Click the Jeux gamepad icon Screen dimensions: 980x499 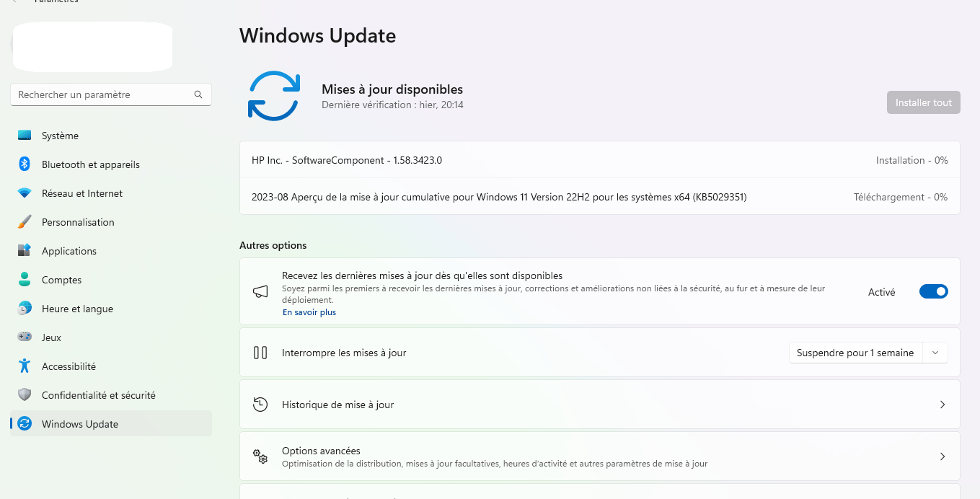click(x=25, y=337)
